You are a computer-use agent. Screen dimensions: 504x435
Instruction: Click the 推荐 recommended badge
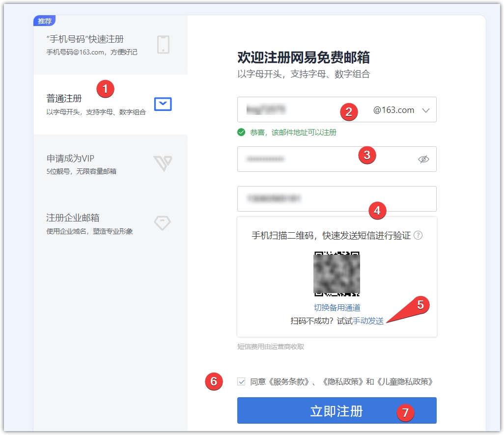(44, 21)
